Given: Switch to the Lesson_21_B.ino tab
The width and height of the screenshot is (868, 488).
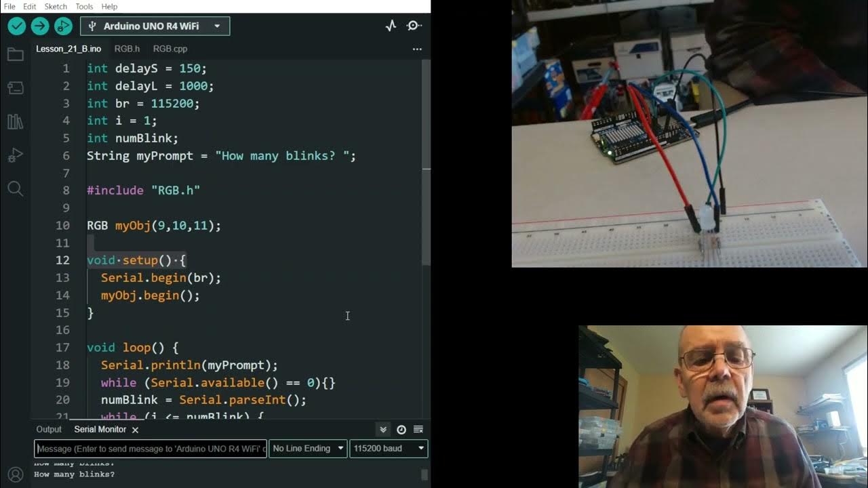Looking at the screenshot, I should pos(68,49).
